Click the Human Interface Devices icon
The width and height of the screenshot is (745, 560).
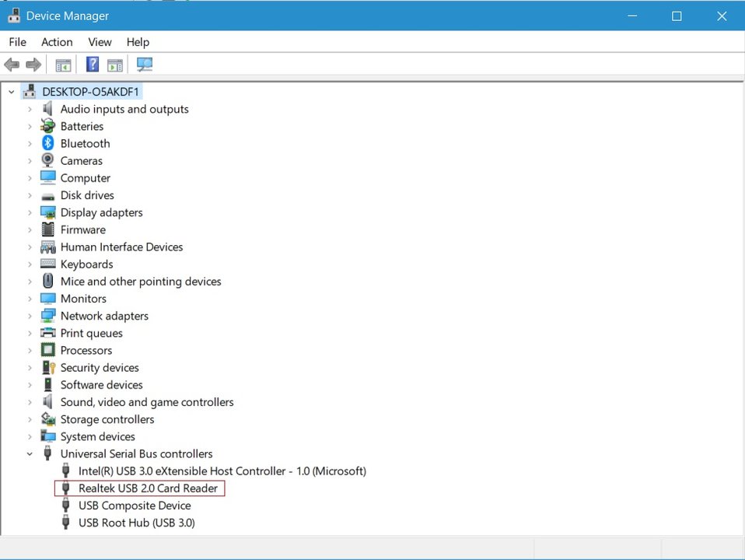pyautogui.click(x=47, y=247)
